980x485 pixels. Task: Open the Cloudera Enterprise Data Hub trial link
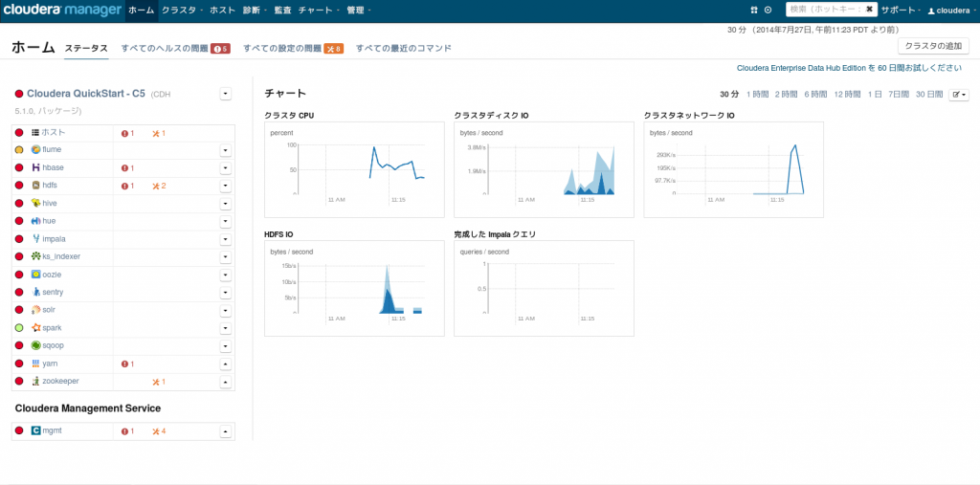(x=850, y=68)
